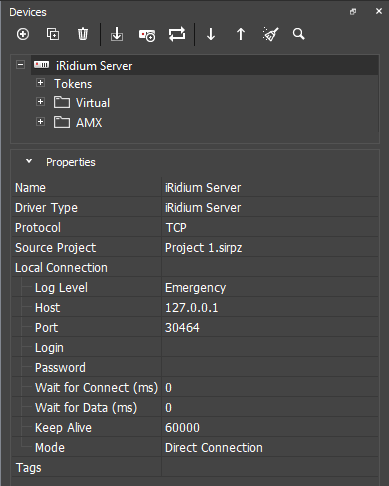Click the empty Tags value field
This screenshot has height=486, width=389.
(270, 467)
